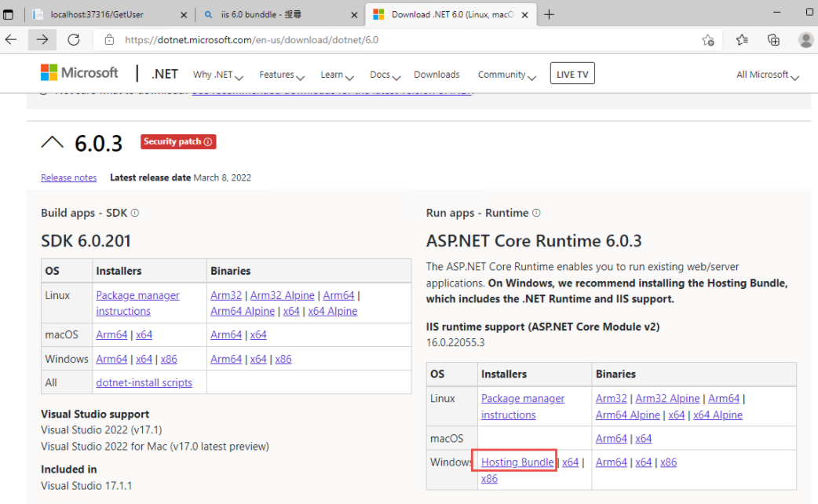Open SDK Linux Package manager instructions

pos(137,303)
